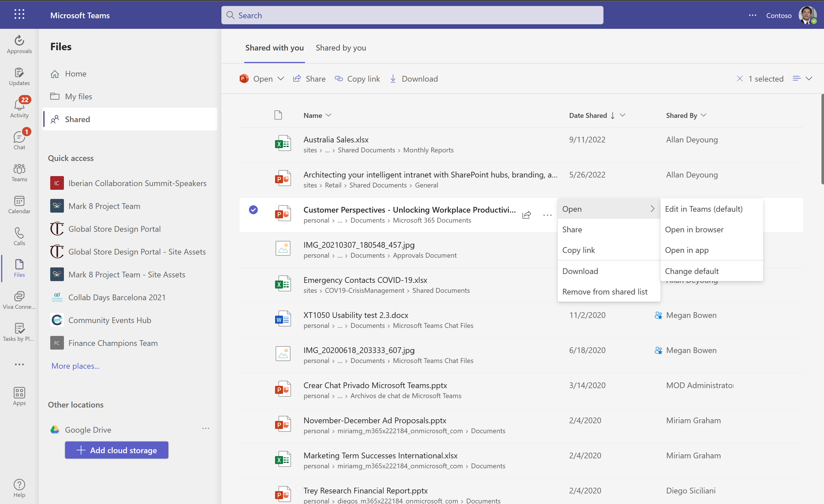Viewport: 824px width, 504px height.
Task: Open the Approvals app in sidebar
Action: click(x=19, y=44)
